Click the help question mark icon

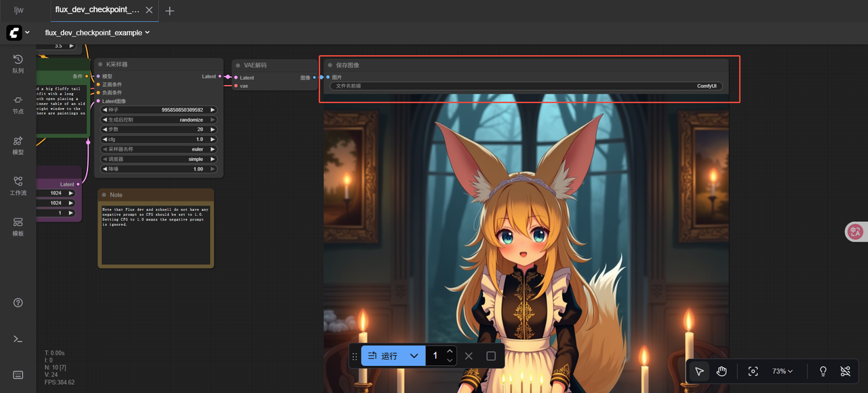pyautogui.click(x=18, y=303)
